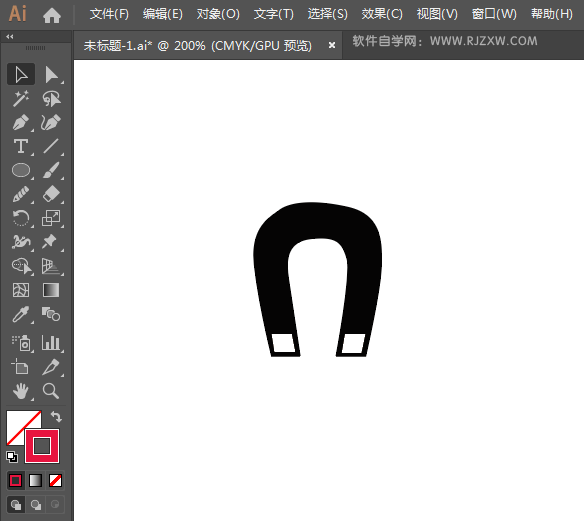
Task: Open the 效果(C) menu
Action: [382, 14]
